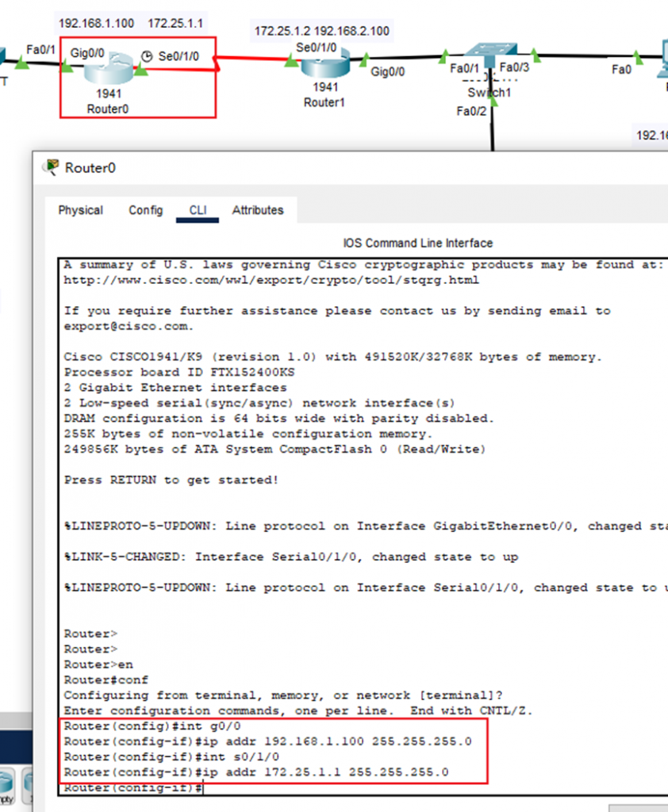Select the CLI tab
Viewport: 668px width, 812px height.
coord(198,210)
